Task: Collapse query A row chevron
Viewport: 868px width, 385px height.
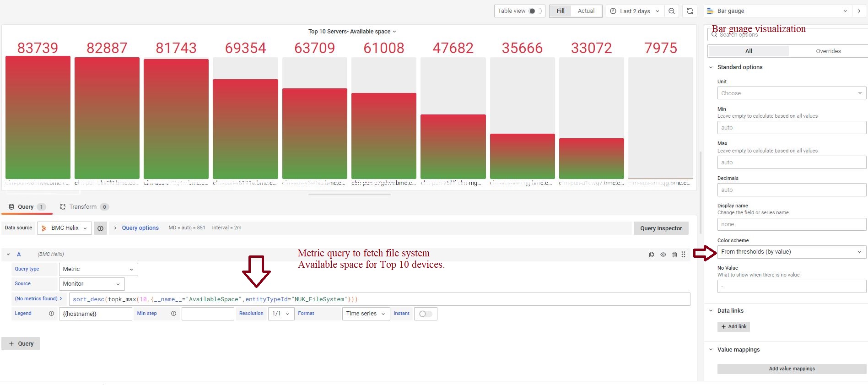Action: click(8, 255)
